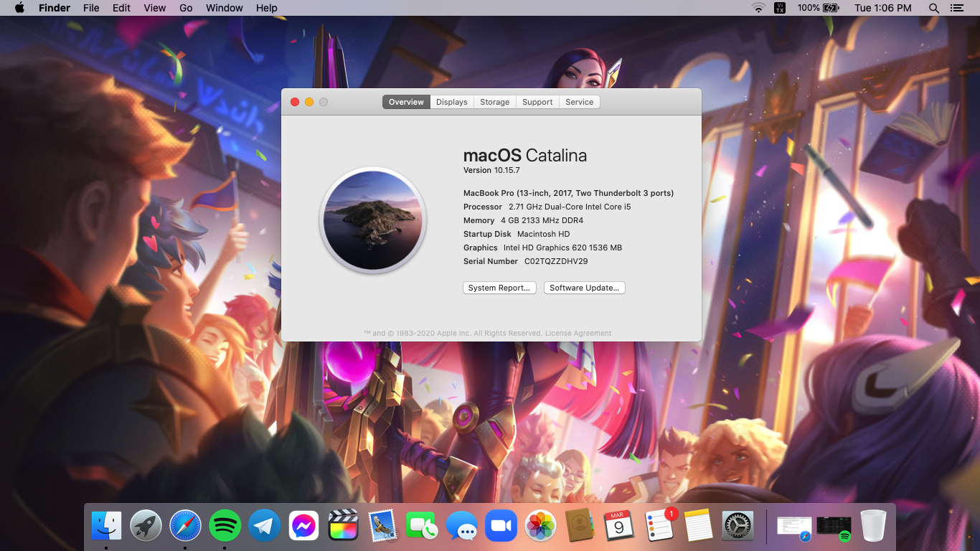
Task: Switch to the Displays tab
Action: [x=452, y=102]
